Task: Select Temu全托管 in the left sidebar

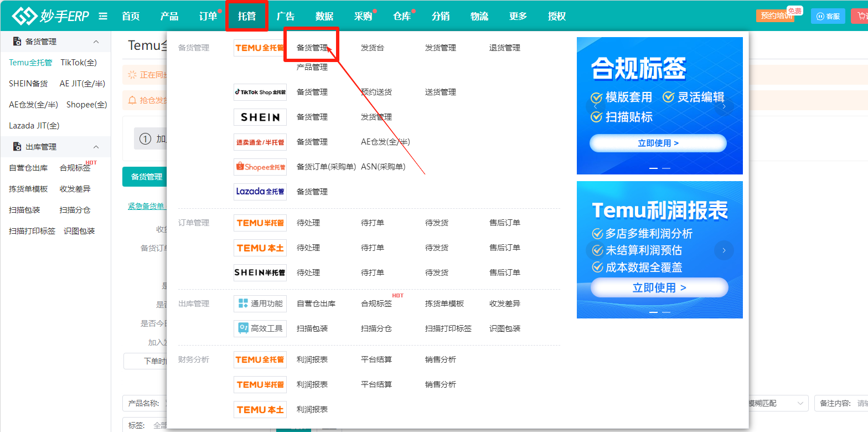Action: point(30,63)
